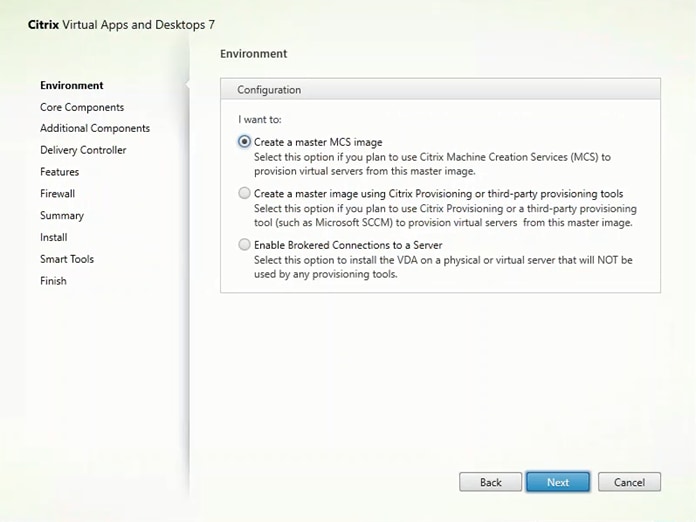
Task: Click the Citrix Virtual Apps and Desktops title
Action: (x=120, y=23)
